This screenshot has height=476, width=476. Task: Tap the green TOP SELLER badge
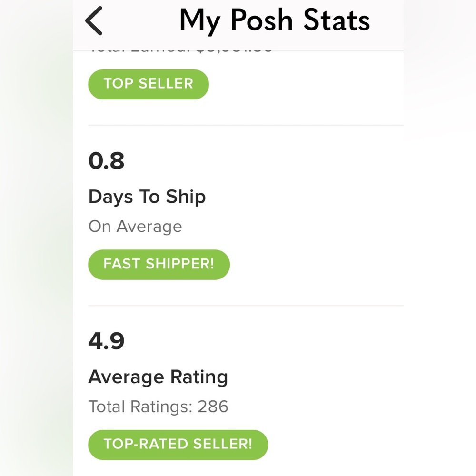(149, 84)
